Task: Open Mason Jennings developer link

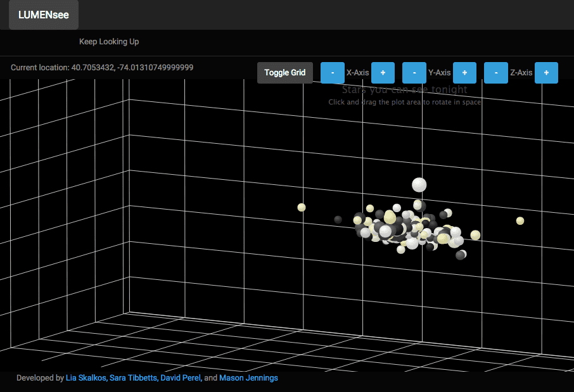Action: (248, 377)
